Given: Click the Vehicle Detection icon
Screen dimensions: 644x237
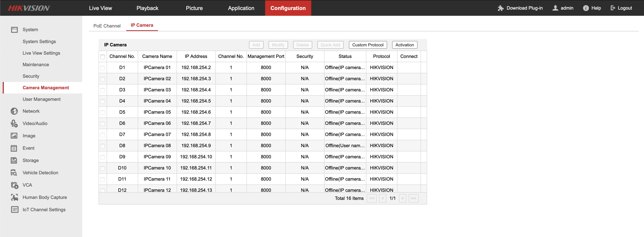Looking at the screenshot, I should tap(14, 173).
